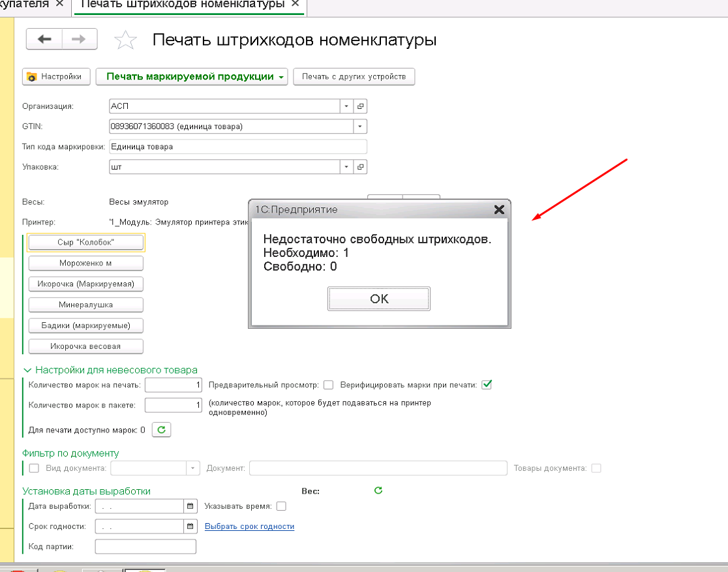Open the Организация field link icon
The height and width of the screenshot is (572, 728).
click(x=360, y=106)
